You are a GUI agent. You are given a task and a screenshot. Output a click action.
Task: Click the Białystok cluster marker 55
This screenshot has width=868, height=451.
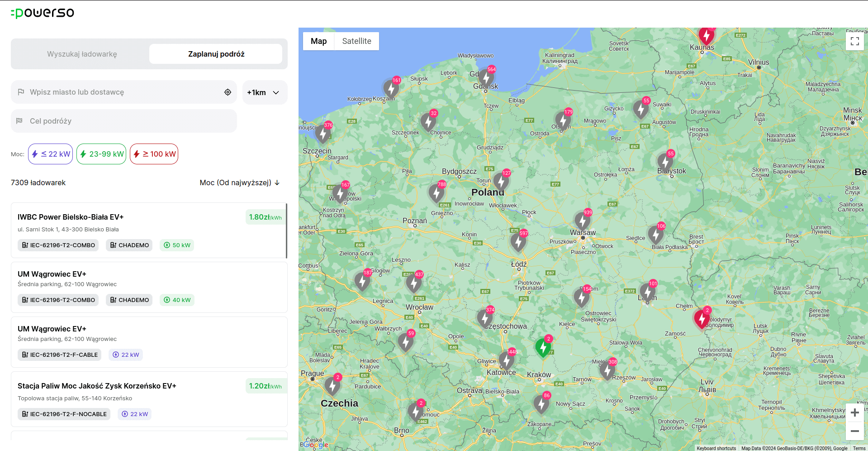(665, 162)
